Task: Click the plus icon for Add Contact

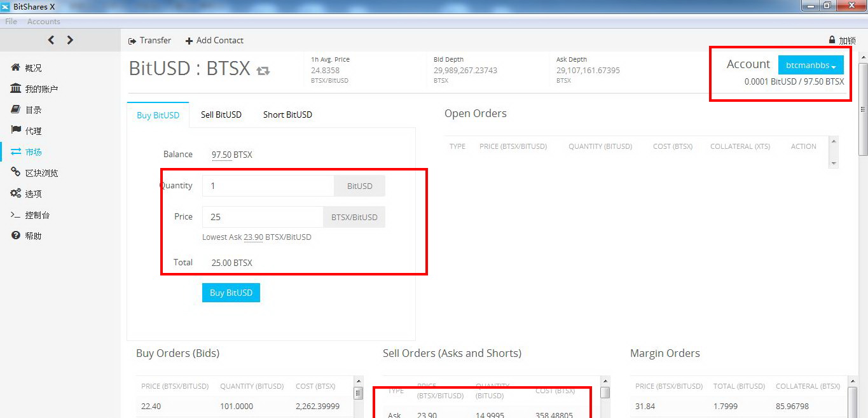Action: coord(189,41)
